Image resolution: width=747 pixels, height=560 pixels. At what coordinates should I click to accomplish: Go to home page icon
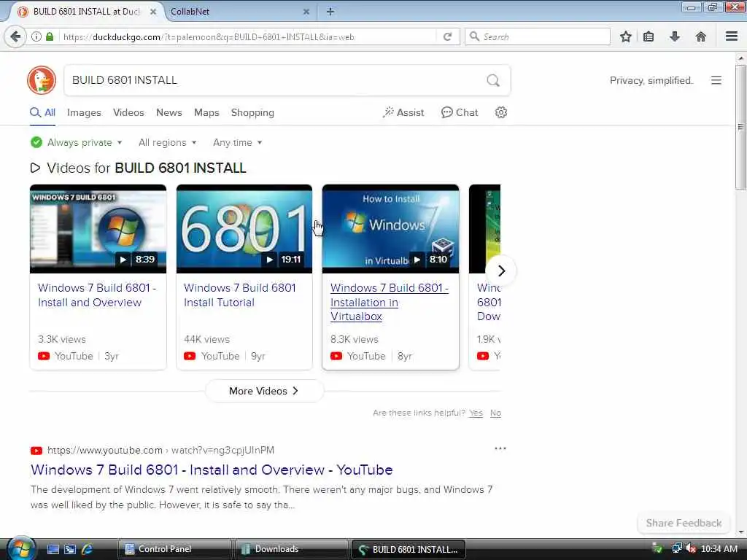click(700, 36)
